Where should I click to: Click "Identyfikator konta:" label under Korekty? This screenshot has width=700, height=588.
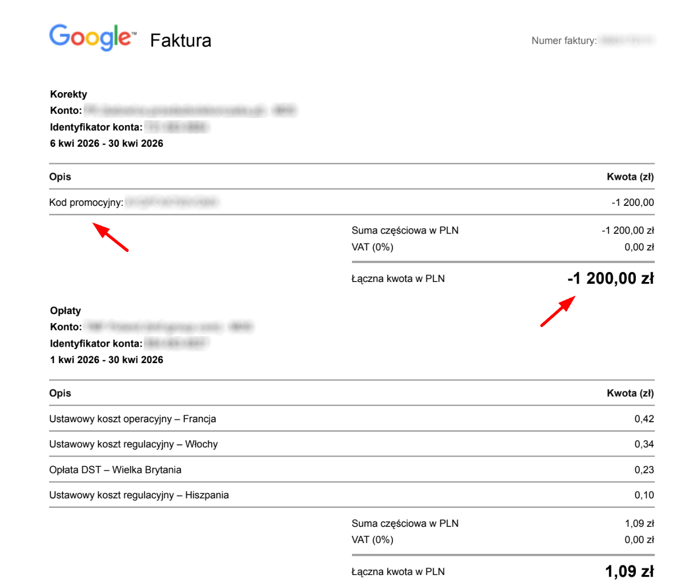[x=96, y=127]
